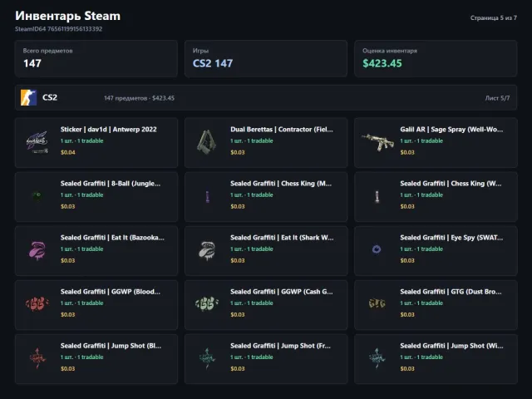Select the red GGWP Blood graffiti icon
This screenshot has height=399, width=532.
pyautogui.click(x=37, y=304)
